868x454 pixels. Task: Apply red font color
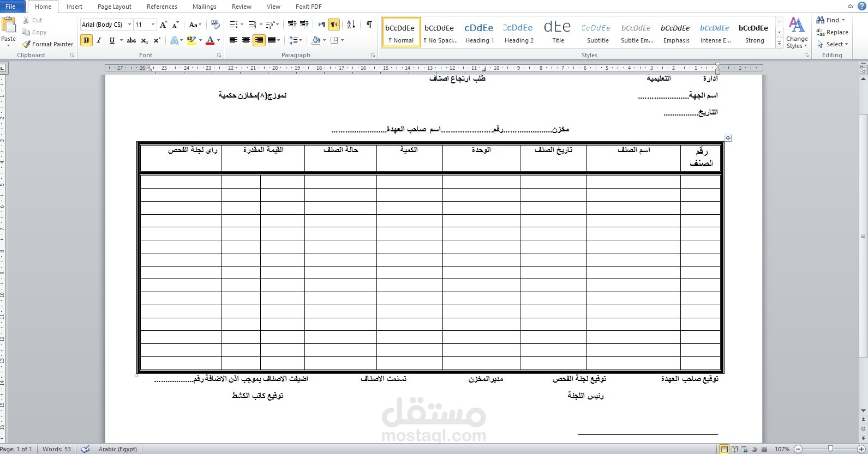click(210, 40)
